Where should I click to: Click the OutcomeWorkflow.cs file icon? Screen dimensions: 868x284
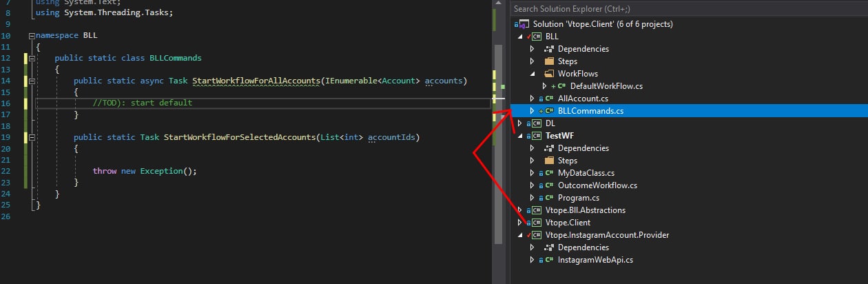(x=549, y=185)
